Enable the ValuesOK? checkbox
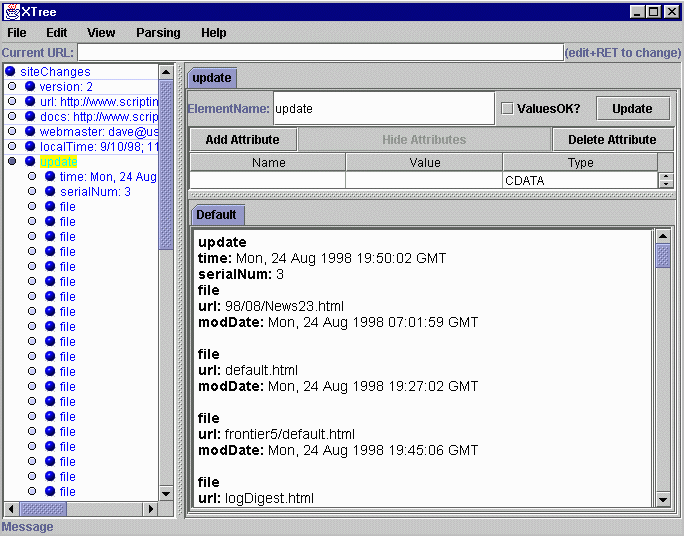The width and height of the screenshot is (684, 536). coord(507,109)
